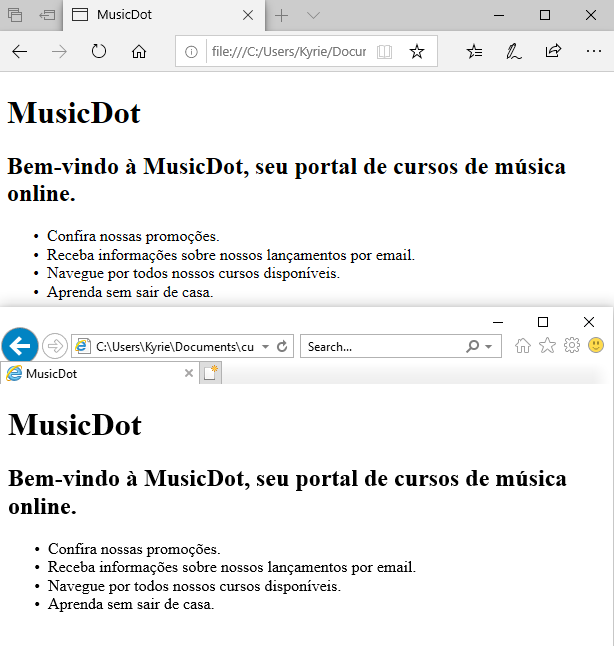
Task: Click 'Aprenda sem sair de casa.' in Internet Explorer page
Action: pyautogui.click(x=131, y=604)
